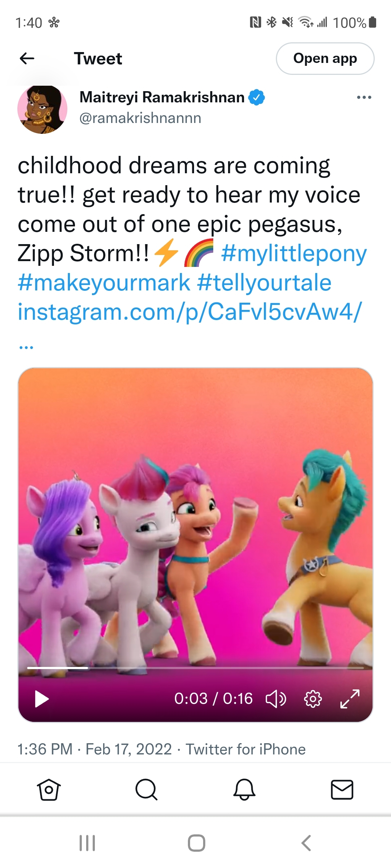Screen dimensions: 391x868
Task: Follow the instagram.com post link
Action: (190, 312)
